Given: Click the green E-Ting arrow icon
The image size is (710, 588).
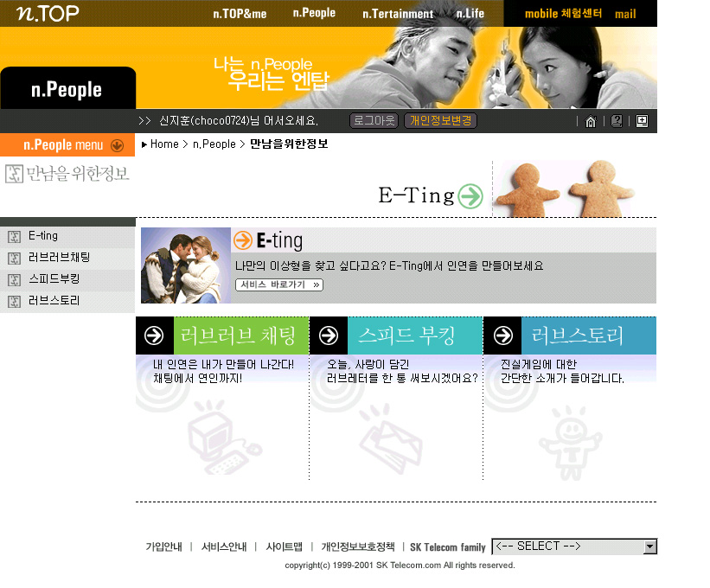Looking at the screenshot, I should (x=470, y=196).
